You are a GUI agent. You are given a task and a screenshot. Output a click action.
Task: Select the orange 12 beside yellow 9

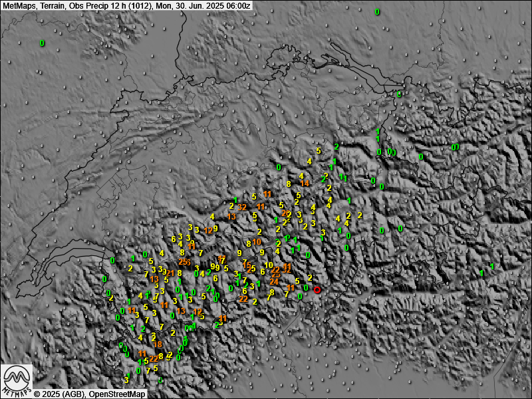pos(208,230)
